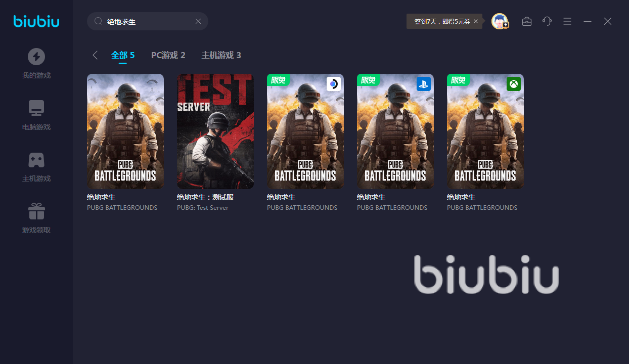Select the 全部 5 tab

pos(123,55)
